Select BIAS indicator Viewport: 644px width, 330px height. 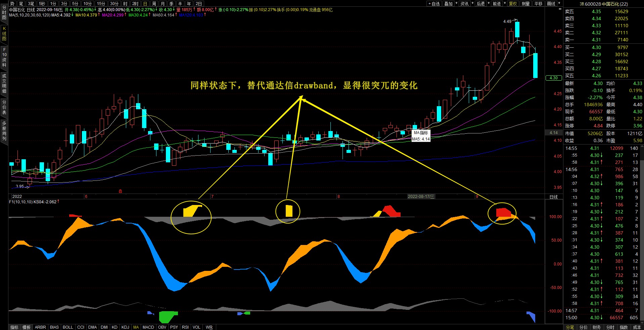pos(54,327)
